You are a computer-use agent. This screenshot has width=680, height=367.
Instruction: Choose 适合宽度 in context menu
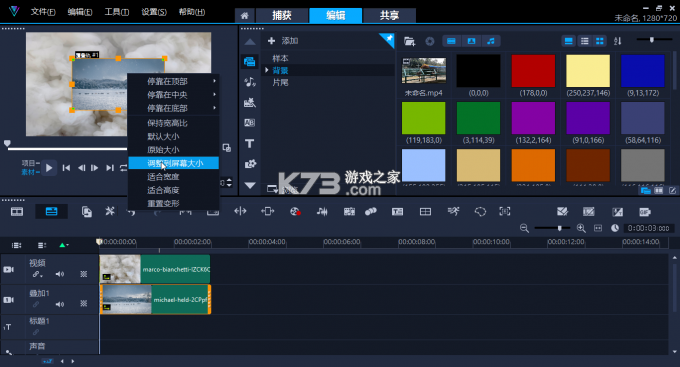point(173,177)
